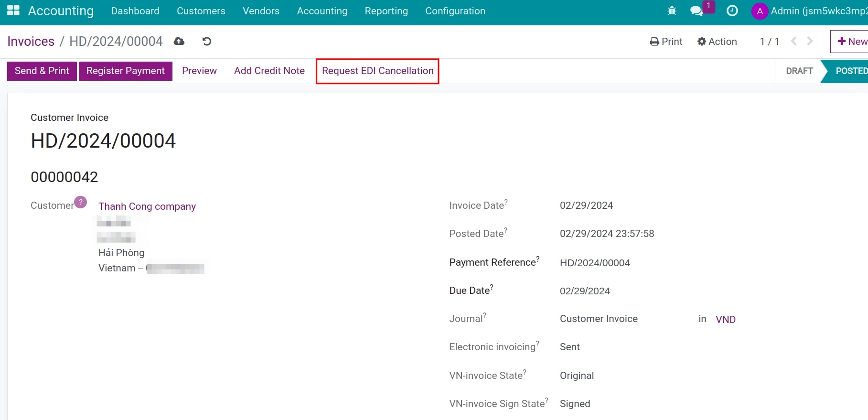Click the pager counter 1 / 1

click(x=770, y=42)
